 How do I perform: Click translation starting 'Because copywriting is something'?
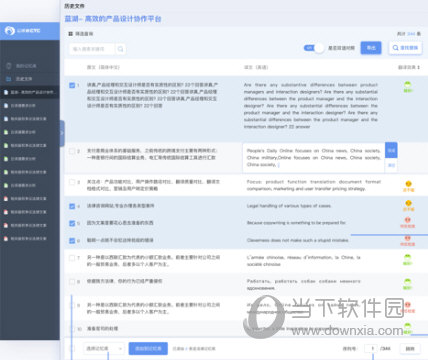click(x=296, y=223)
